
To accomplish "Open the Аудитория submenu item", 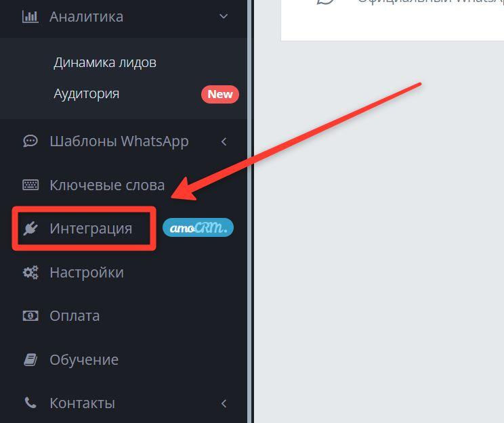I will pyautogui.click(x=87, y=94).
